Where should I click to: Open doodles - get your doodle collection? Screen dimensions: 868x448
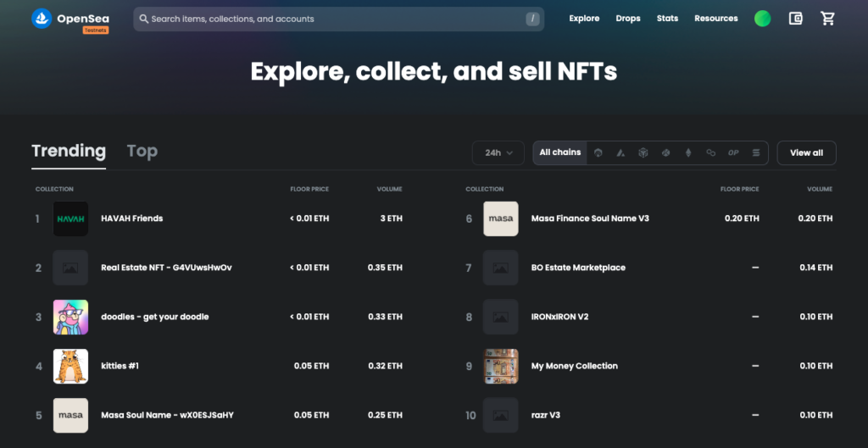point(155,317)
